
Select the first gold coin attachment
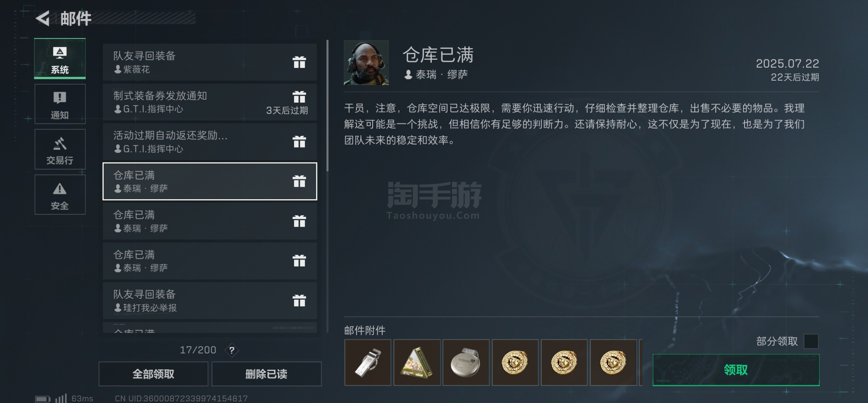(x=515, y=362)
